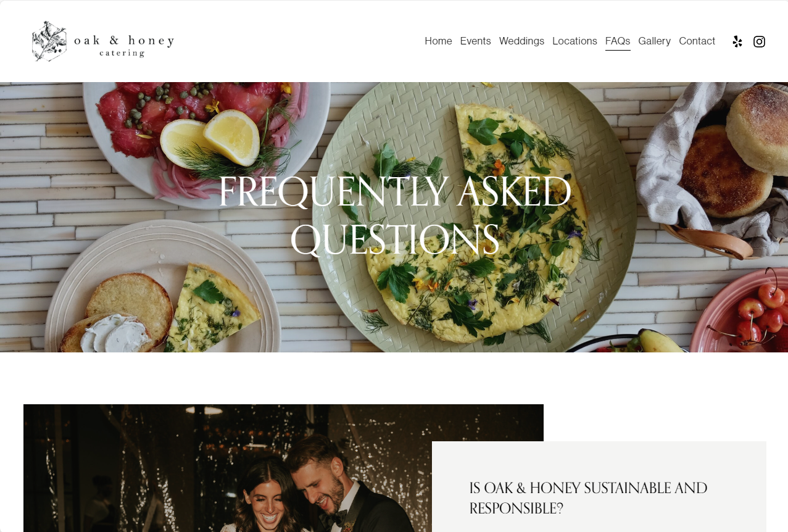Open the Instagram icon link
The image size is (788, 532).
pos(760,41)
